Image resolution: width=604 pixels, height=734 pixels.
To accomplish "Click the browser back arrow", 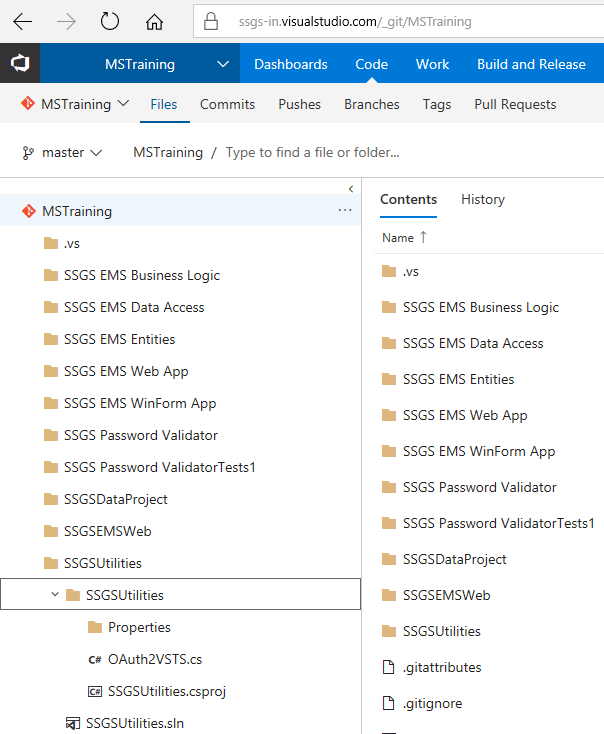I will click(22, 22).
